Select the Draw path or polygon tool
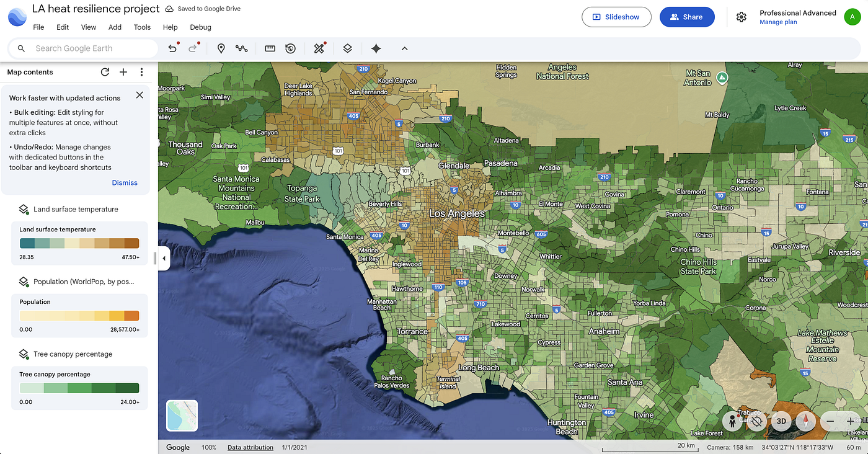This screenshot has width=868, height=454. tap(242, 48)
